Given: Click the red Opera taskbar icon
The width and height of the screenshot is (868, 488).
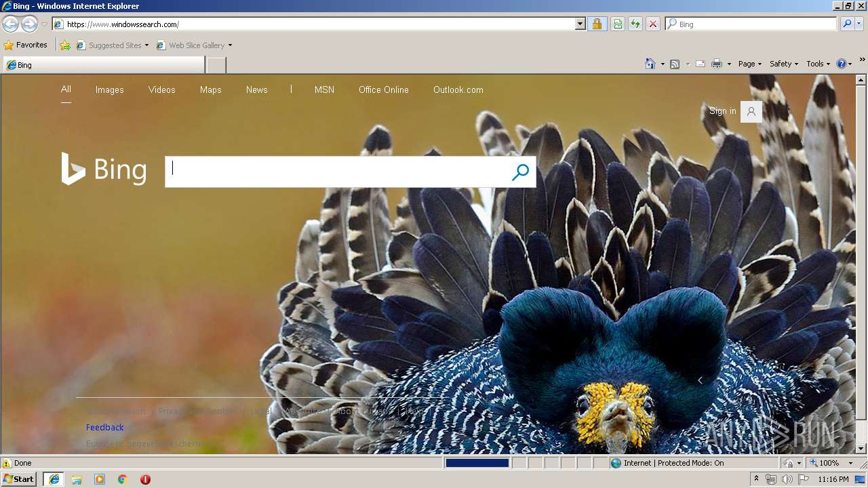Looking at the screenshot, I should click(x=145, y=479).
